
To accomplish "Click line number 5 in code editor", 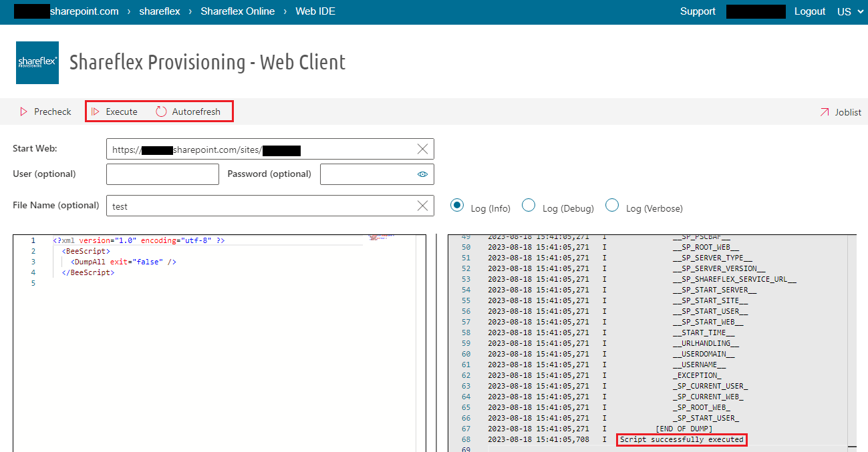I will pos(33,283).
